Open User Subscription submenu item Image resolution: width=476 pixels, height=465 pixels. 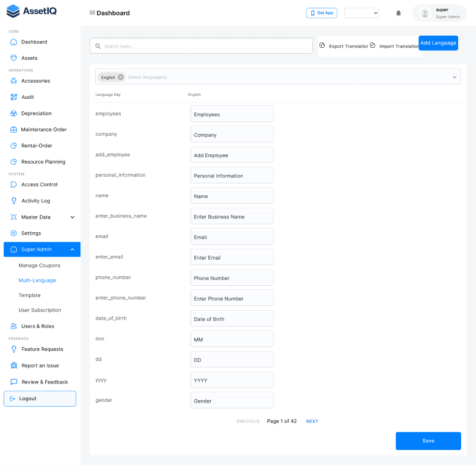click(40, 310)
